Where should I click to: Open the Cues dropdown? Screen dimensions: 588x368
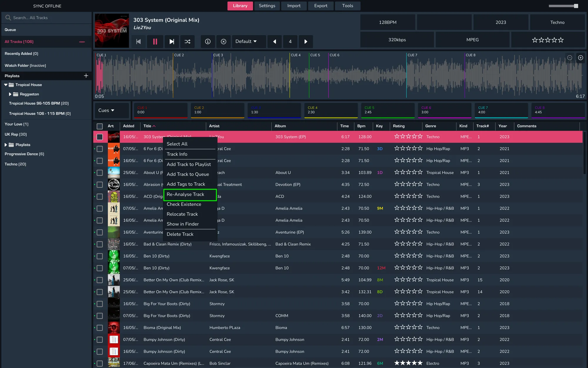(x=106, y=110)
